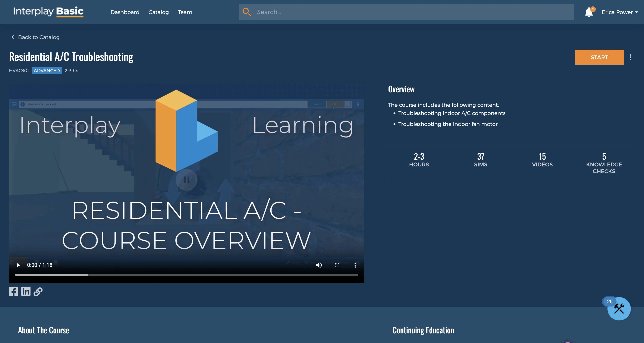Click the 0:00 / 1:18 time display
Image resolution: width=644 pixels, height=343 pixels.
tap(40, 265)
